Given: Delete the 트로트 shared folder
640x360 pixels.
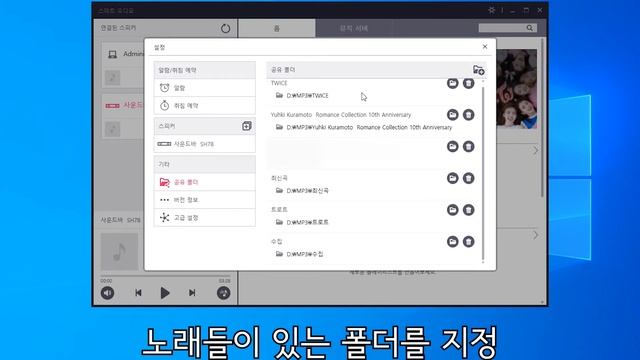Looking at the screenshot, I should [x=469, y=210].
